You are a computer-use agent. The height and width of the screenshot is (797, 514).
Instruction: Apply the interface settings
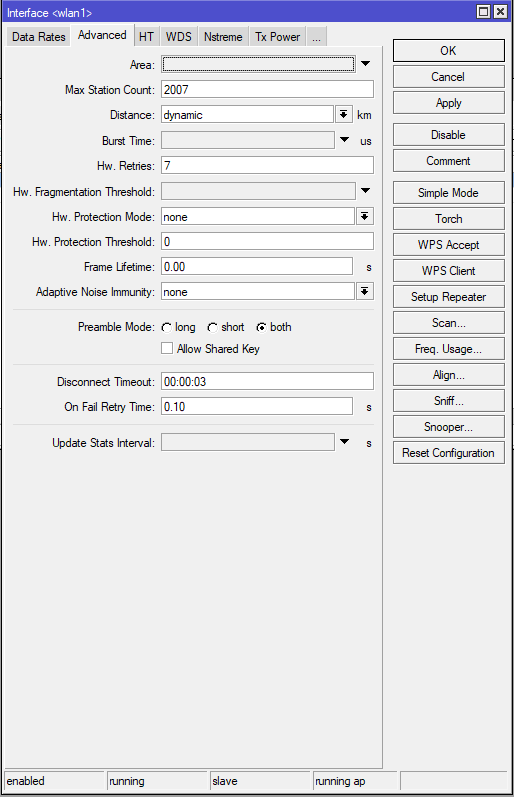click(448, 103)
